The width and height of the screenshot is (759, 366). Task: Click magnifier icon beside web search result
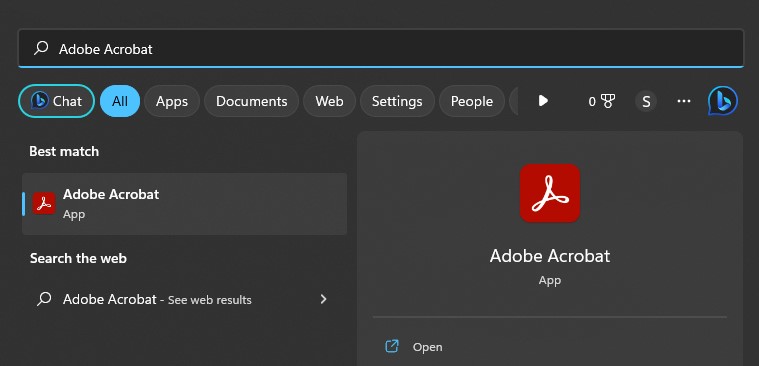coord(44,299)
